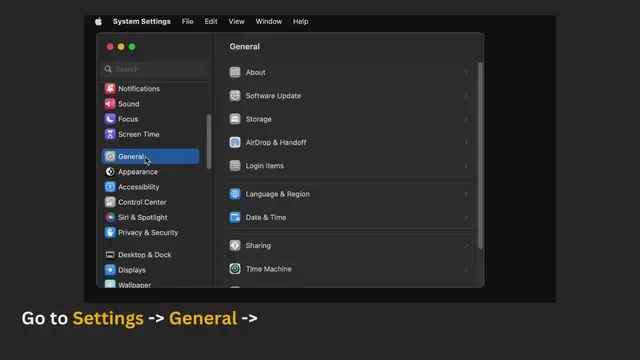640x360 pixels.
Task: Click the Desktop & Dock icon
Action: [x=110, y=255]
